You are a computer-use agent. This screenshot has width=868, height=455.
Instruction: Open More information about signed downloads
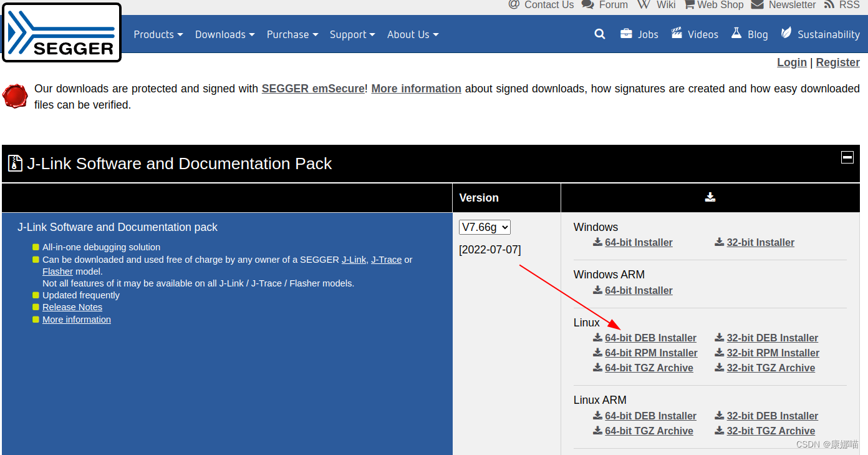pyautogui.click(x=417, y=89)
